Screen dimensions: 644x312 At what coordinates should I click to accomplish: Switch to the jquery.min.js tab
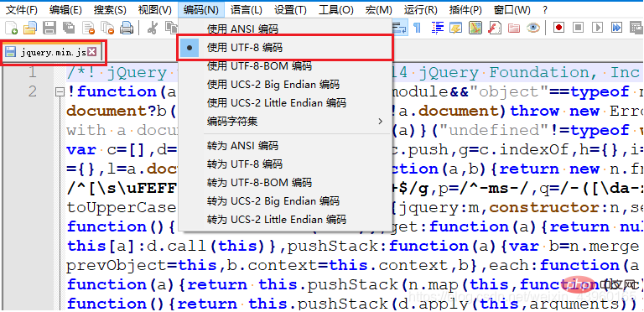click(53, 52)
